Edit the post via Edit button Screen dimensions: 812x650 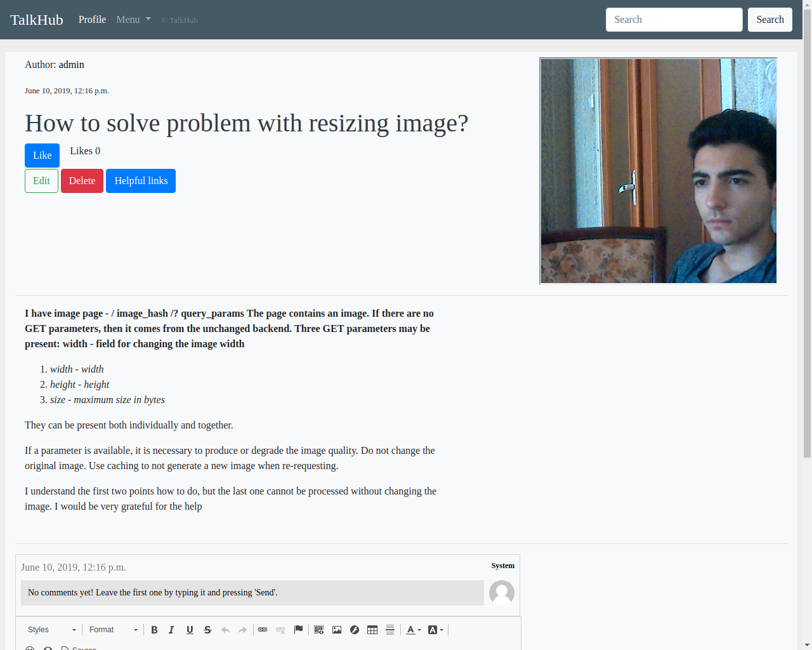tap(41, 181)
